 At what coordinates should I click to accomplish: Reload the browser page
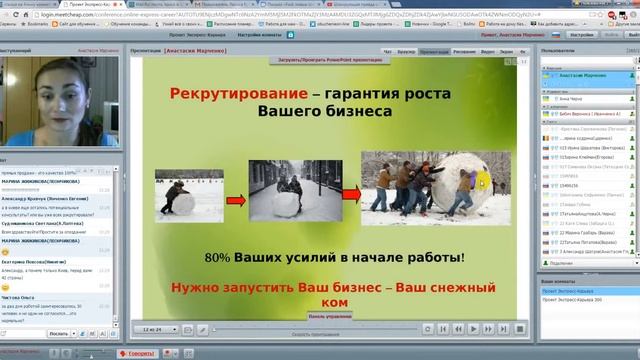(x=16, y=15)
